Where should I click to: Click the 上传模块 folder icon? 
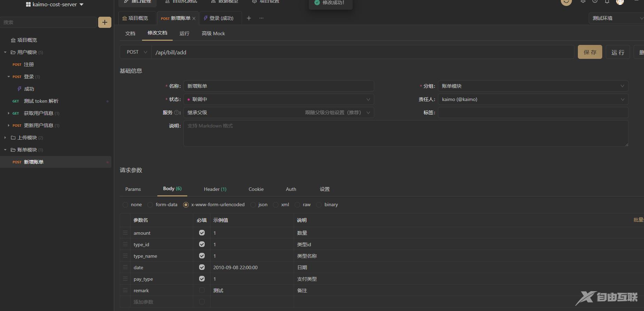(13, 138)
